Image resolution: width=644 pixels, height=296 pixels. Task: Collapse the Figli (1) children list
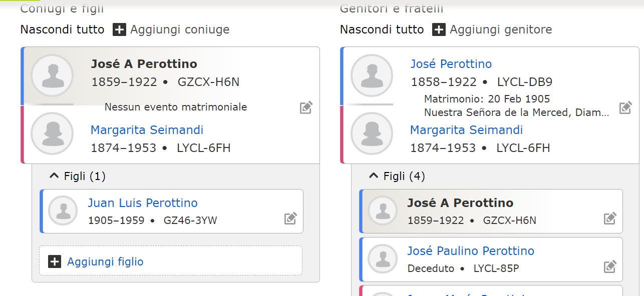coord(54,176)
